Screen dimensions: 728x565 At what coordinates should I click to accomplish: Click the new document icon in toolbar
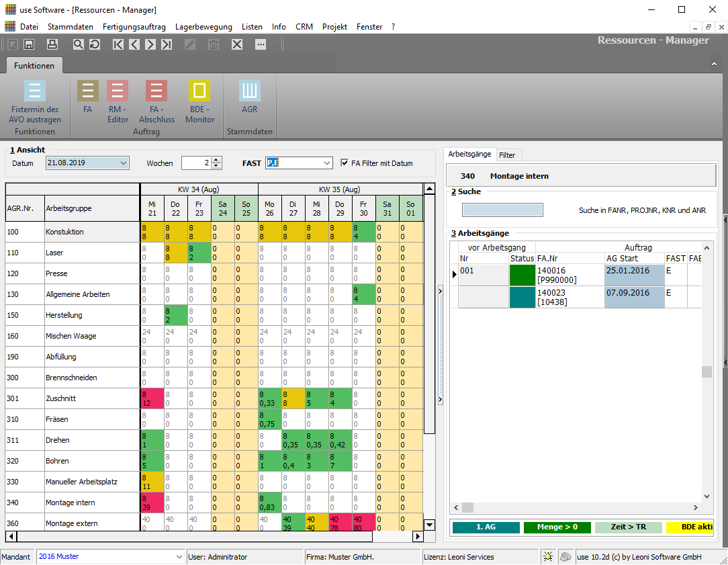(x=13, y=44)
